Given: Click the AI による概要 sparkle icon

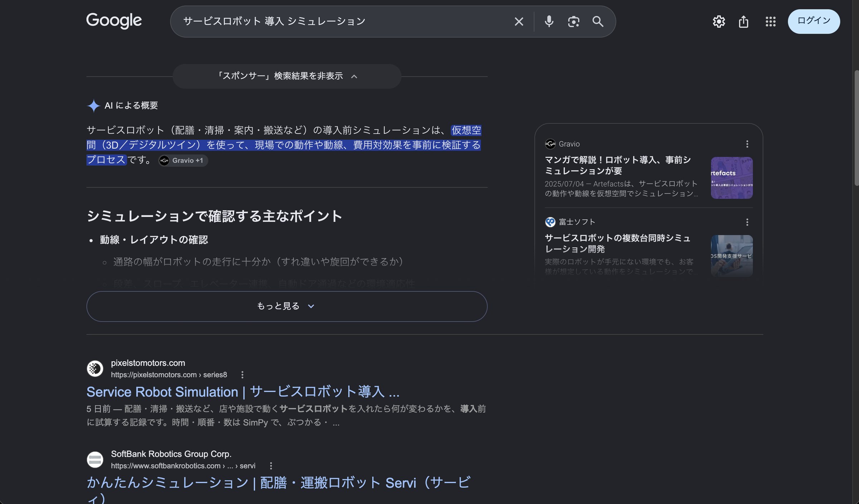Looking at the screenshot, I should pyautogui.click(x=93, y=106).
